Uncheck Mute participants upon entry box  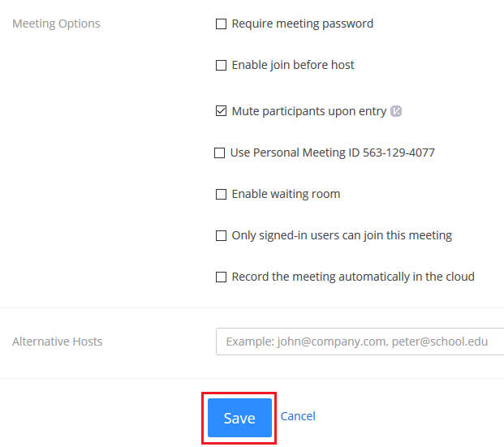pos(221,112)
